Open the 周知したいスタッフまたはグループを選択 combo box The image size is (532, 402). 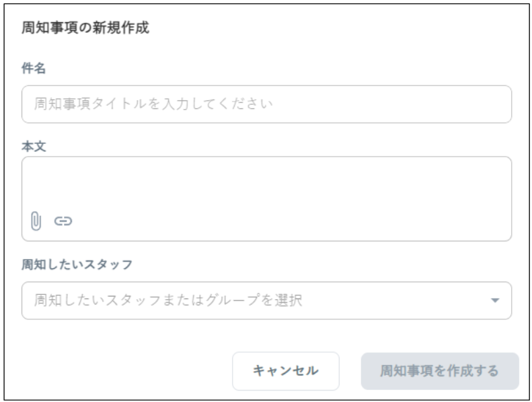coord(266,300)
